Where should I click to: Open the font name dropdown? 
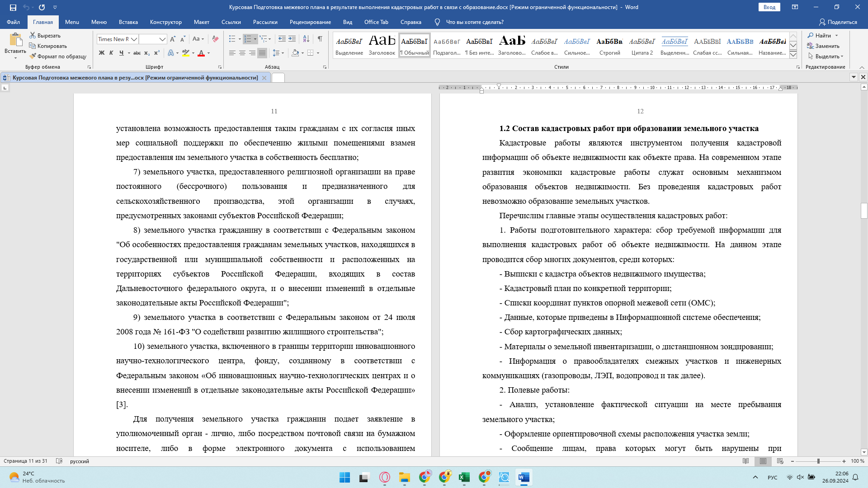[134, 39]
